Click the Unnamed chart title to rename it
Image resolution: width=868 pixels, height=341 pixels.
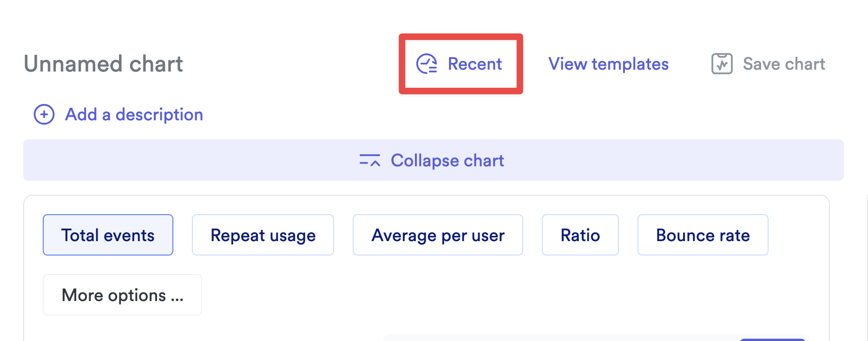103,64
